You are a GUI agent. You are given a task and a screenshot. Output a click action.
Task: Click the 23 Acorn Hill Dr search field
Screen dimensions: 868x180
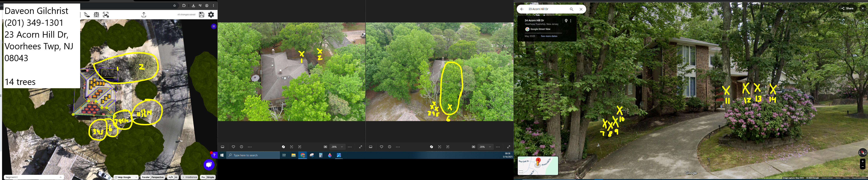[546, 9]
